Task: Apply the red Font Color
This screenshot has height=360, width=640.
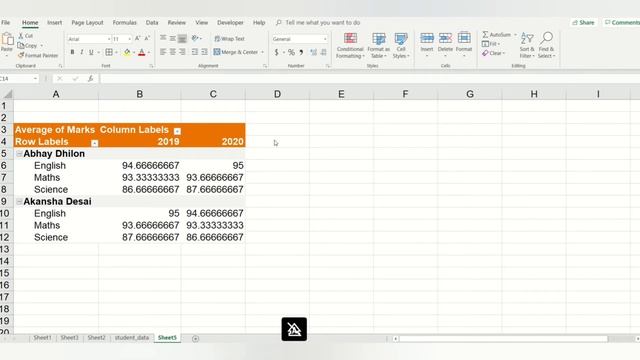Action: (142, 52)
